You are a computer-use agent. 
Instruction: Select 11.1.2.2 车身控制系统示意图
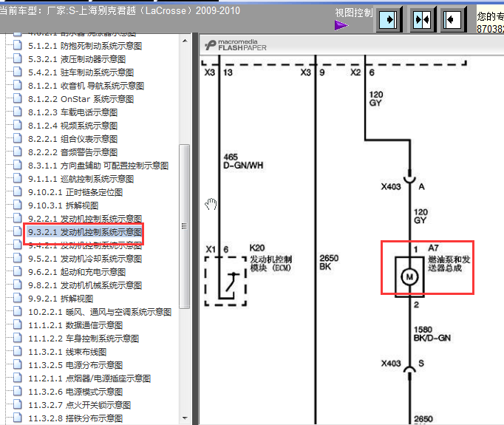click(x=84, y=339)
